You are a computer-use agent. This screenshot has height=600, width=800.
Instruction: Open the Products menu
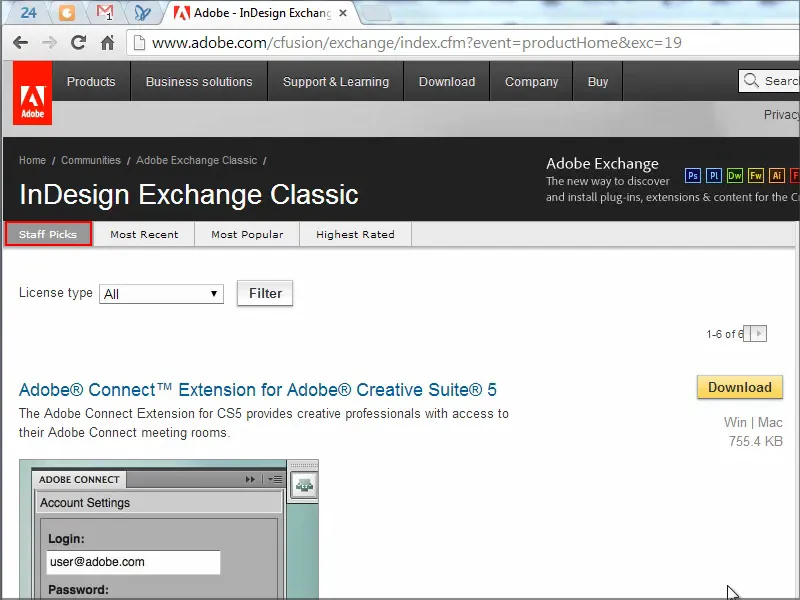point(91,82)
